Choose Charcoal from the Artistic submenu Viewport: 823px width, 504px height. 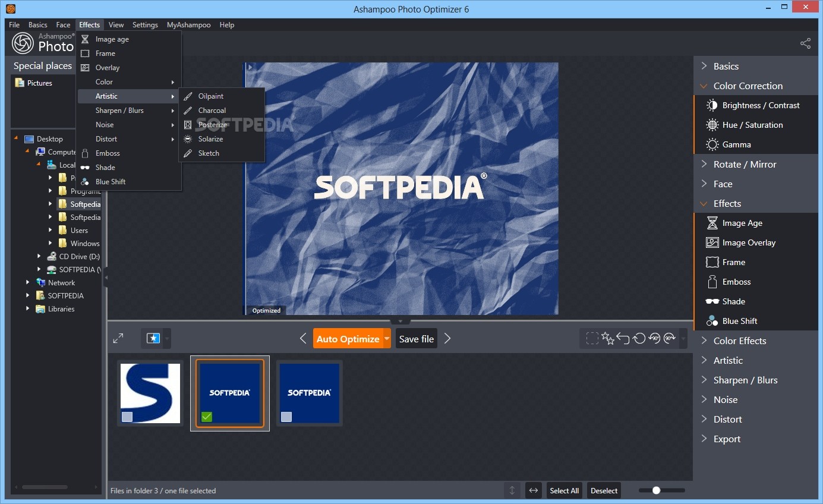click(222, 110)
